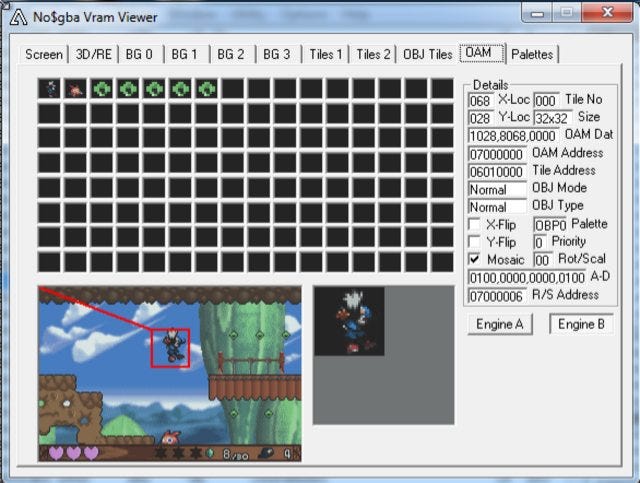Open the BG 3 tab
The height and width of the screenshot is (483, 640).
[x=276, y=54]
